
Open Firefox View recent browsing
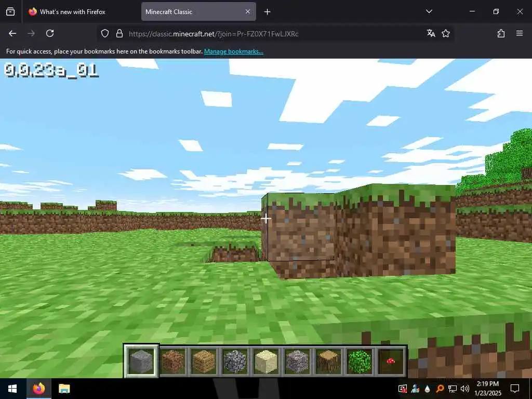[10, 12]
